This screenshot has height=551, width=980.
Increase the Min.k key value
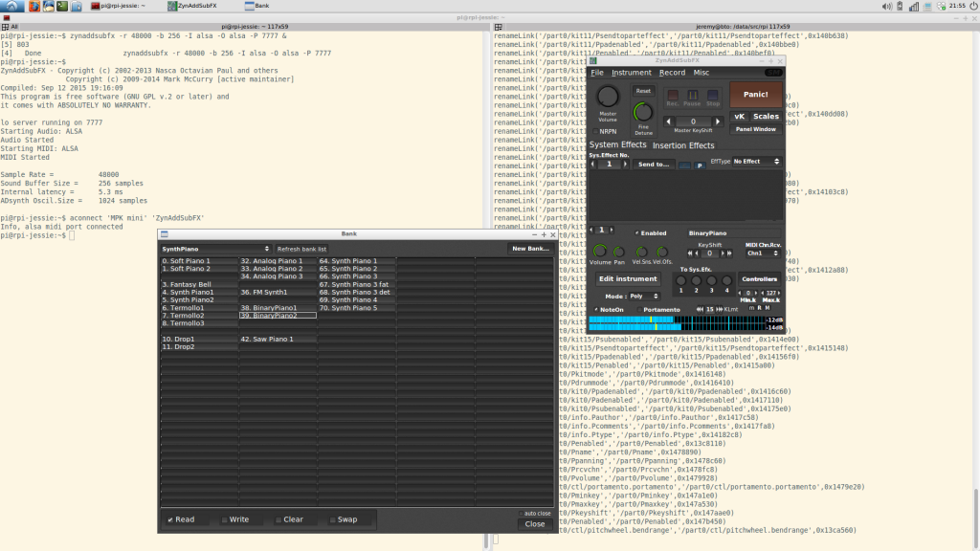click(x=756, y=293)
